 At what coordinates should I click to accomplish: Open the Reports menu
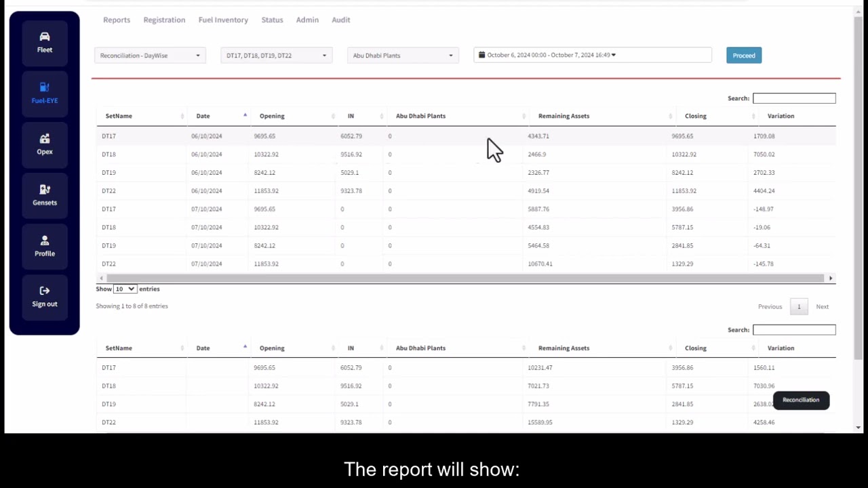[x=117, y=20]
